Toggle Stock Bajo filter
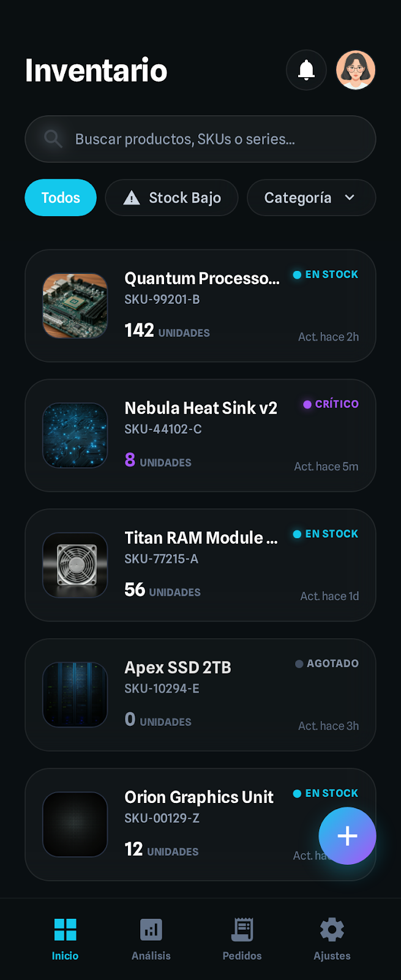The width and height of the screenshot is (401, 980). point(172,198)
